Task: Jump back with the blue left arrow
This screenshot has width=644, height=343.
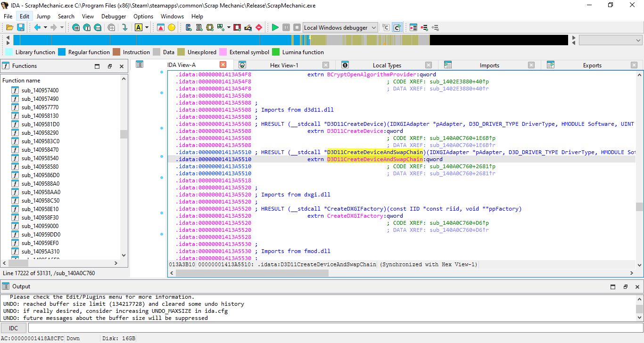Action: click(x=37, y=28)
